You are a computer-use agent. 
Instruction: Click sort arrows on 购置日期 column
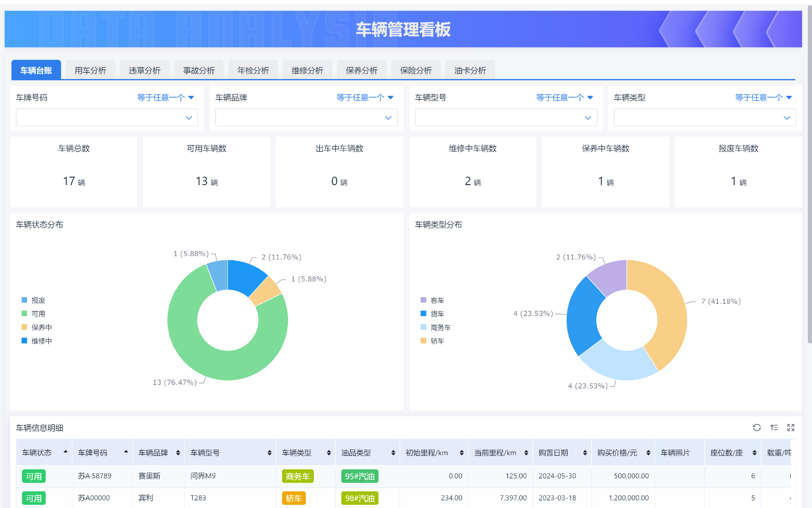pos(585,453)
